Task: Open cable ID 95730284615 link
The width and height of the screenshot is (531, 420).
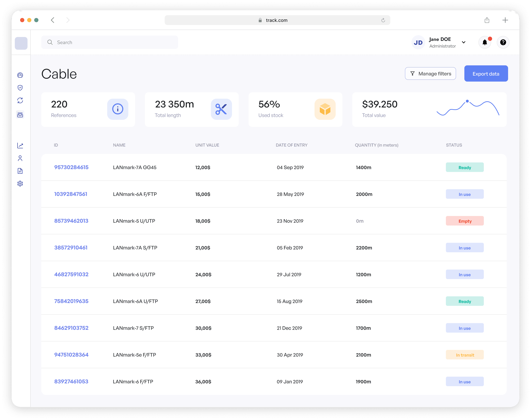Action: [71, 167]
